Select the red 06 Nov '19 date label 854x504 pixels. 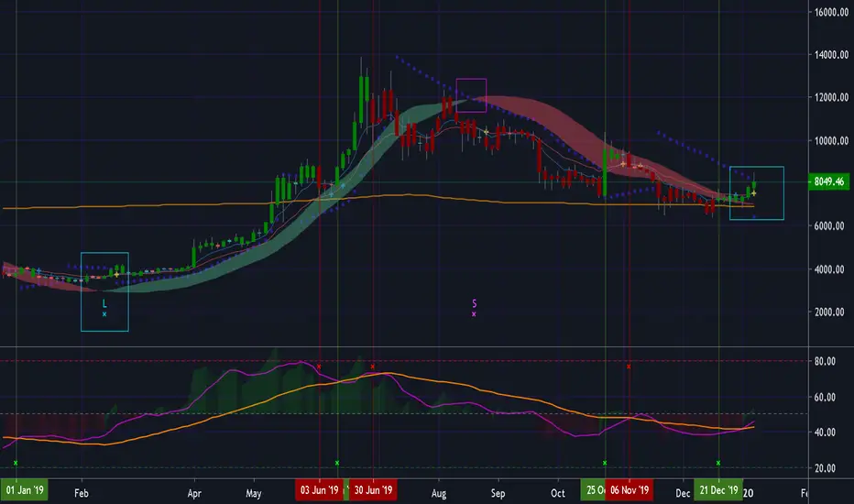coord(630,490)
